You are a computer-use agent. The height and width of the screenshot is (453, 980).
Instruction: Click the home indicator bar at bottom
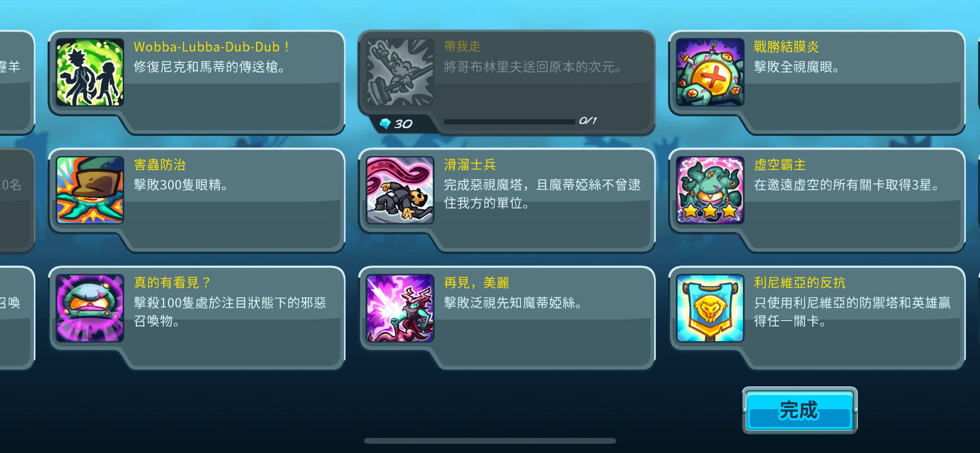490,441
